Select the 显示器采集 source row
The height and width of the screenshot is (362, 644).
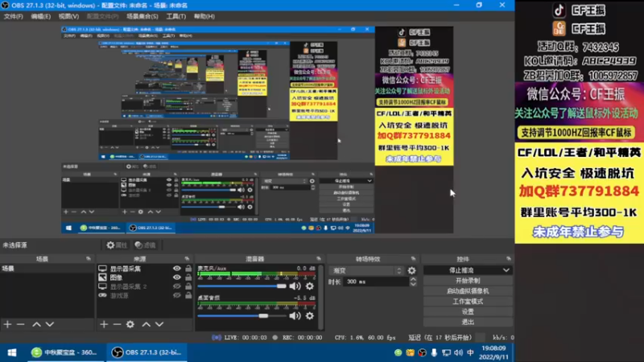point(145,269)
